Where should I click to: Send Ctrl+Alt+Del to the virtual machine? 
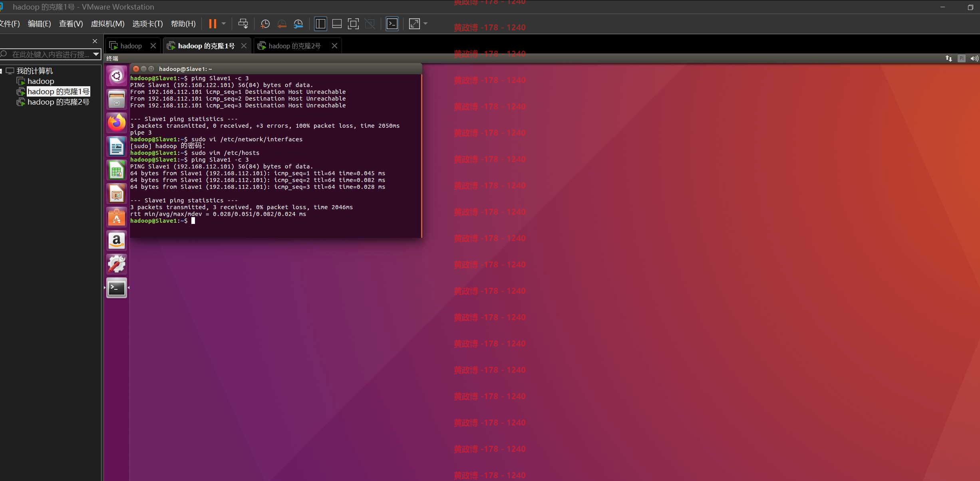(243, 24)
